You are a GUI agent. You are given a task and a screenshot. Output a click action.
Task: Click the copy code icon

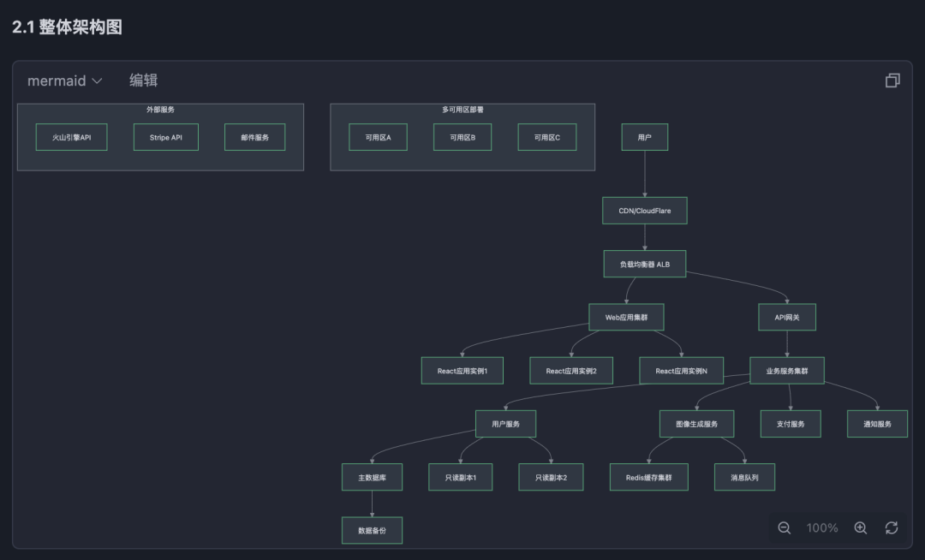click(x=892, y=80)
